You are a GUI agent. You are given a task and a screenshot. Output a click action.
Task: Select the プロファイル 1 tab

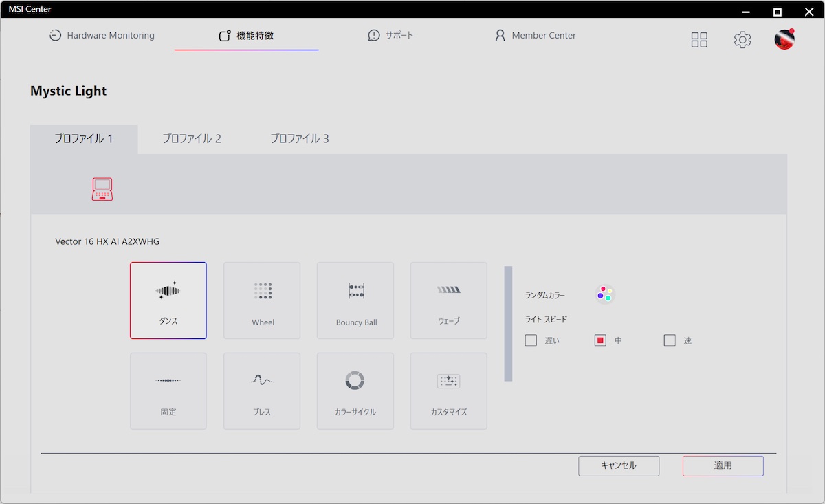tap(84, 139)
